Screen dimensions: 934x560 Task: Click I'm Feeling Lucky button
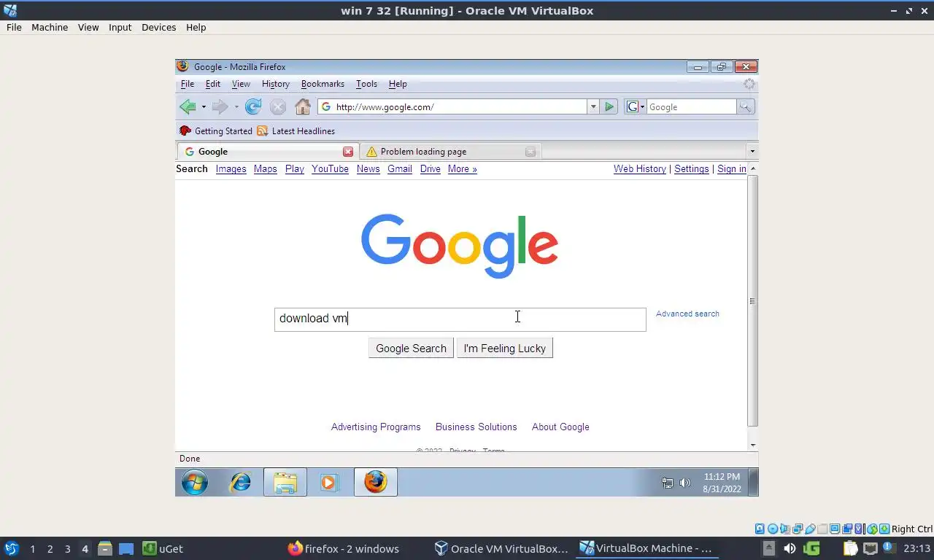[505, 348]
